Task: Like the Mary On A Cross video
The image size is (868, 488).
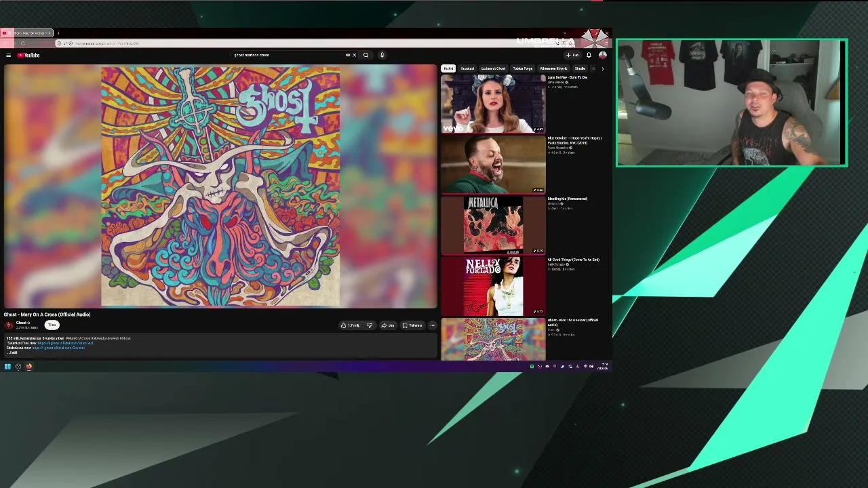Action: 351,325
